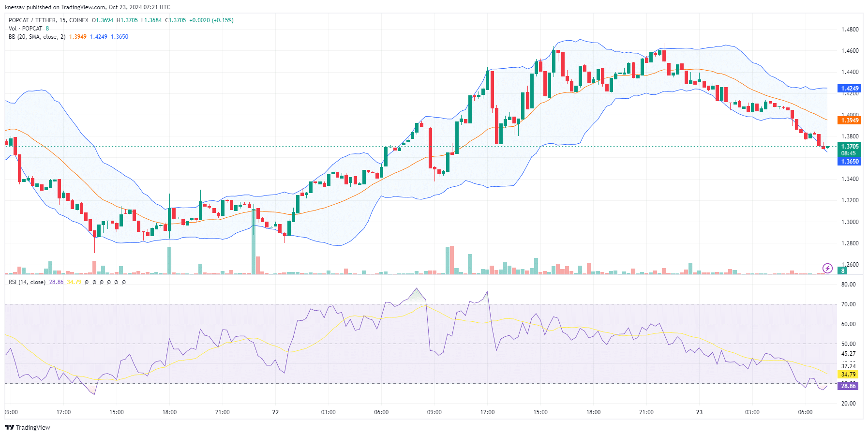Image resolution: width=868 pixels, height=436 pixels.
Task: Click the 37.24 RSI axis label
Action: (x=848, y=366)
